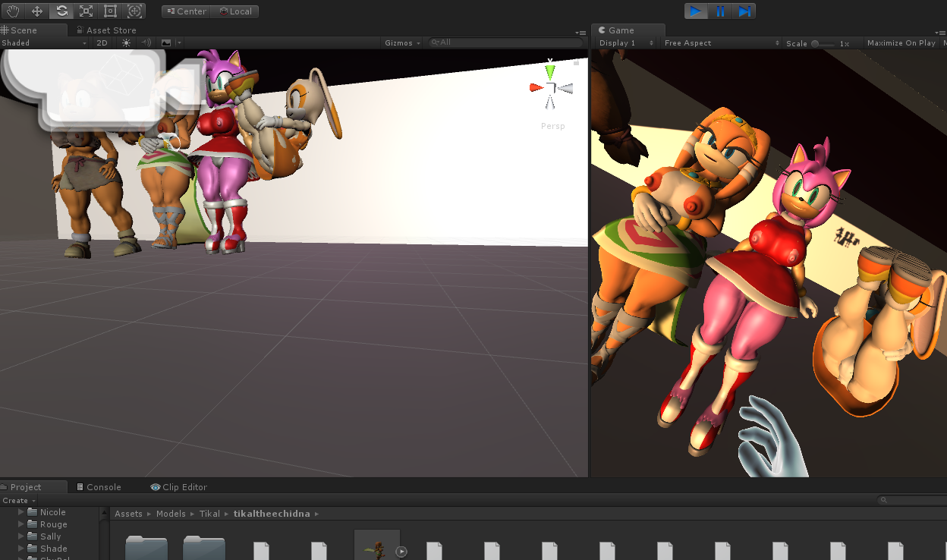Click Models in the breadcrumb path

[171, 514]
